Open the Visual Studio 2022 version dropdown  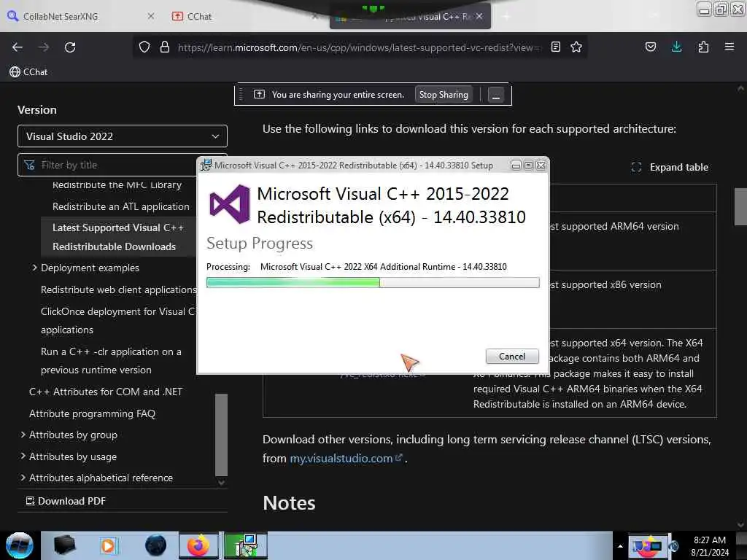pyautogui.click(x=123, y=136)
